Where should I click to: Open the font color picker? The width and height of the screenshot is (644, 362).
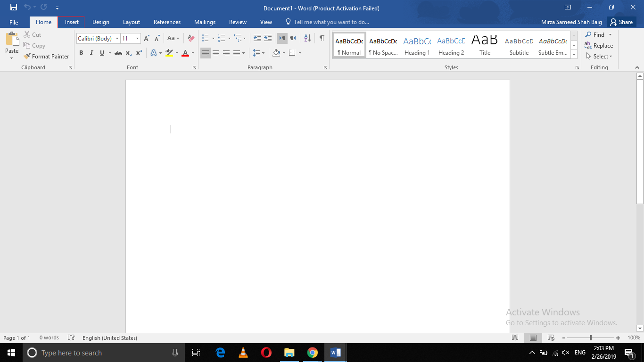[192, 53]
